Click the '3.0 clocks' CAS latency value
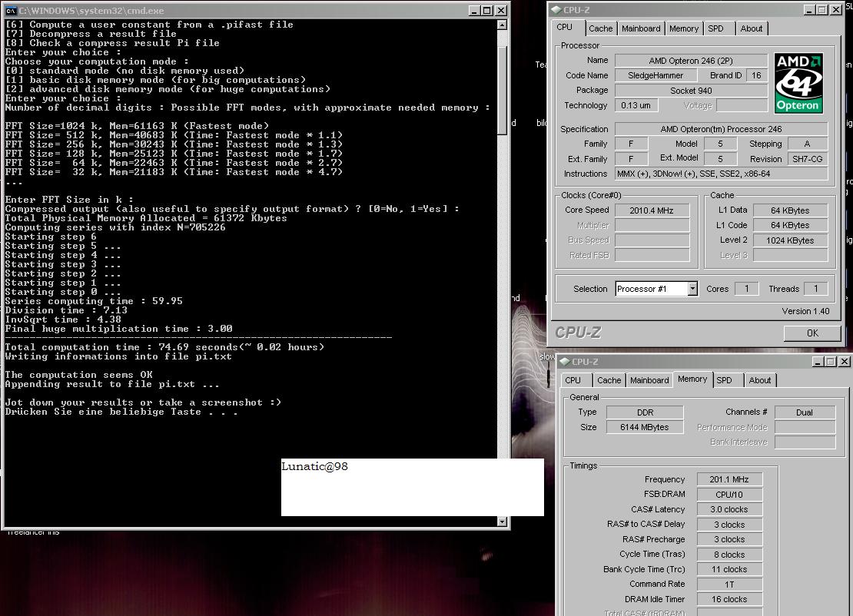 coord(729,509)
